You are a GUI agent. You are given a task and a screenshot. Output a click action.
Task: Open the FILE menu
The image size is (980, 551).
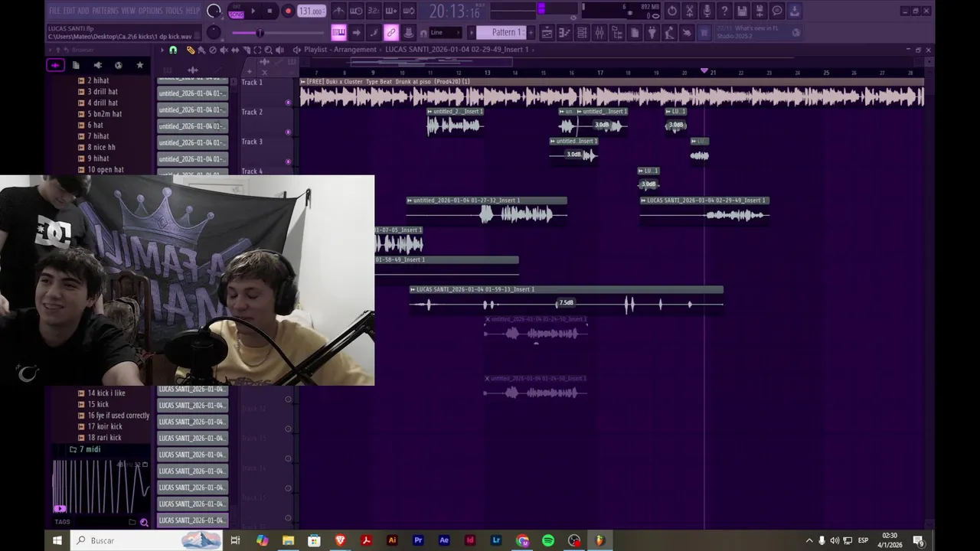(54, 11)
